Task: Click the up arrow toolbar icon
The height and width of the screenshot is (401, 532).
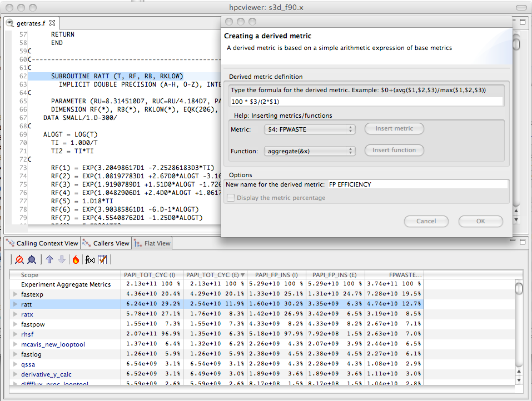Action: pos(49,259)
